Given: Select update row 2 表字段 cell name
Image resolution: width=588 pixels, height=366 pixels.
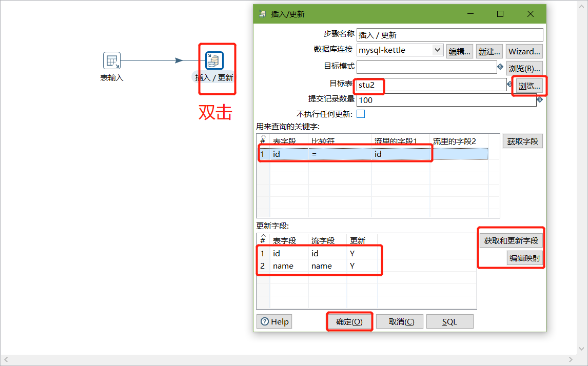Looking at the screenshot, I should 289,266.
